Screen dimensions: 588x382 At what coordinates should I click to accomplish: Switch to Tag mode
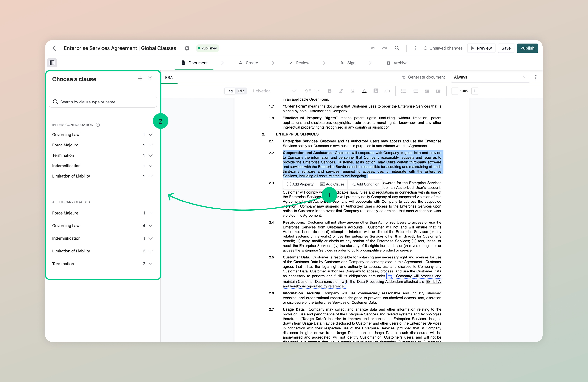[x=230, y=91]
